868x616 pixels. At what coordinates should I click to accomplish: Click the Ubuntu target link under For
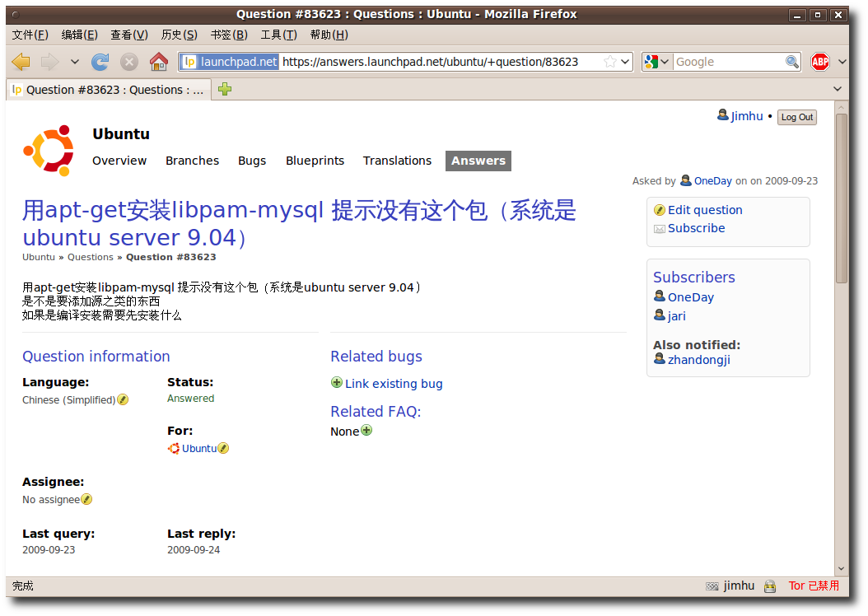pos(199,448)
